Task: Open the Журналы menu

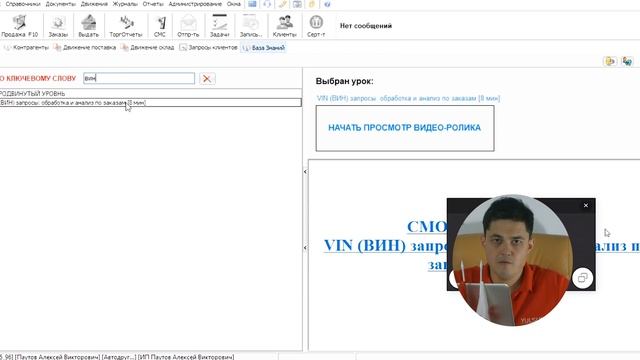Action: coord(125,4)
